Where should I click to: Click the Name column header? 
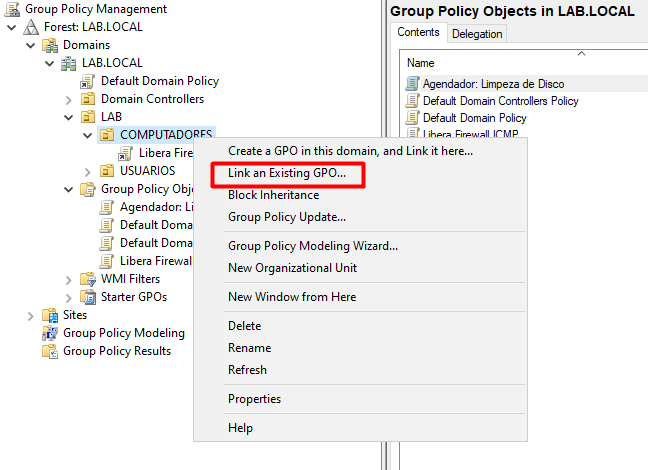tap(421, 63)
